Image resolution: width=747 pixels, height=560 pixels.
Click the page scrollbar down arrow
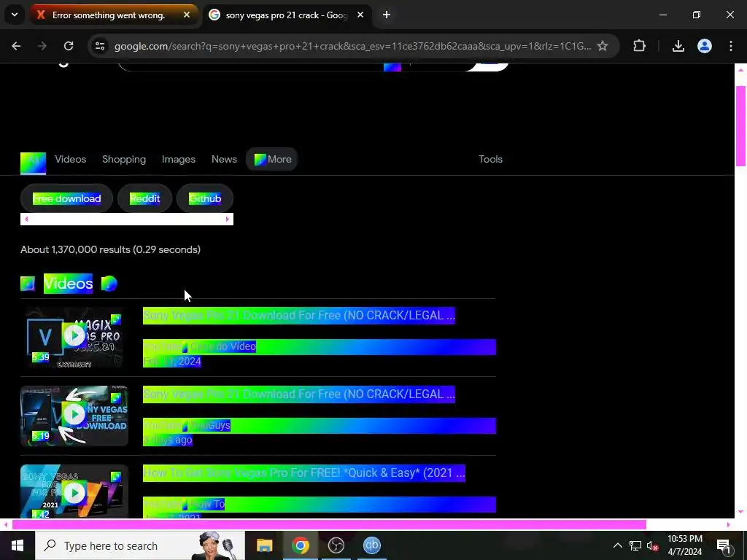click(x=741, y=513)
